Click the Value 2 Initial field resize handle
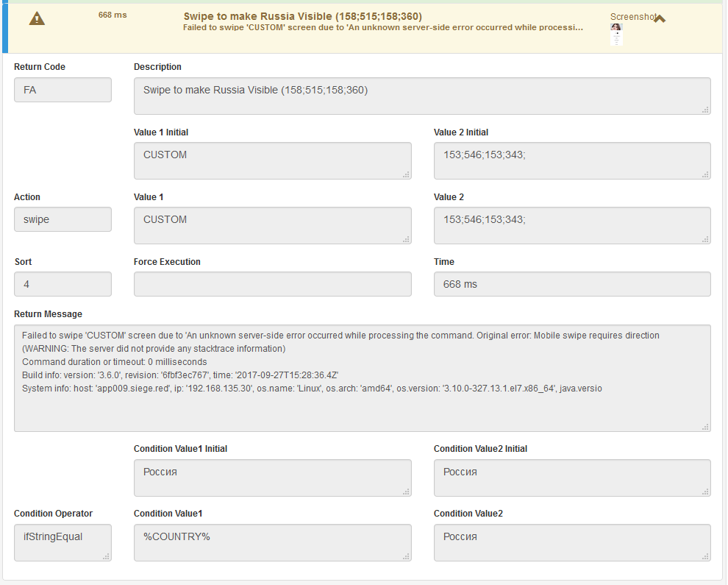Screen dimensions: 728x585 point(705,174)
